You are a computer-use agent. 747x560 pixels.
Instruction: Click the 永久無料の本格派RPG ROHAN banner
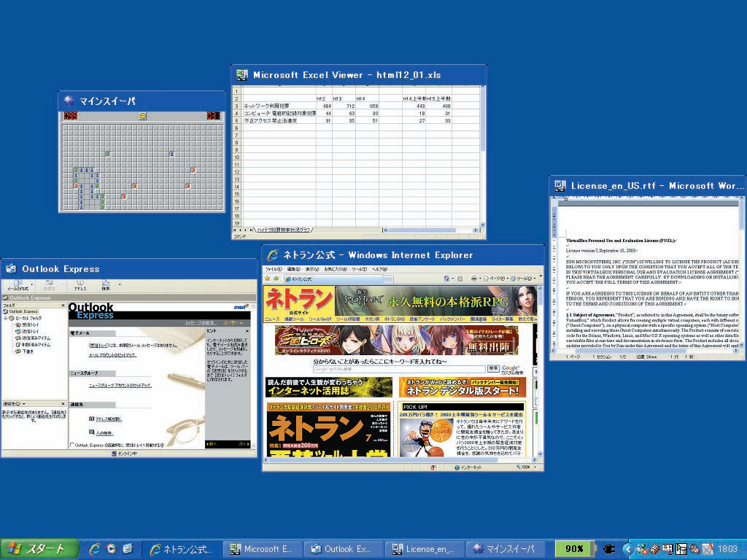point(436,300)
